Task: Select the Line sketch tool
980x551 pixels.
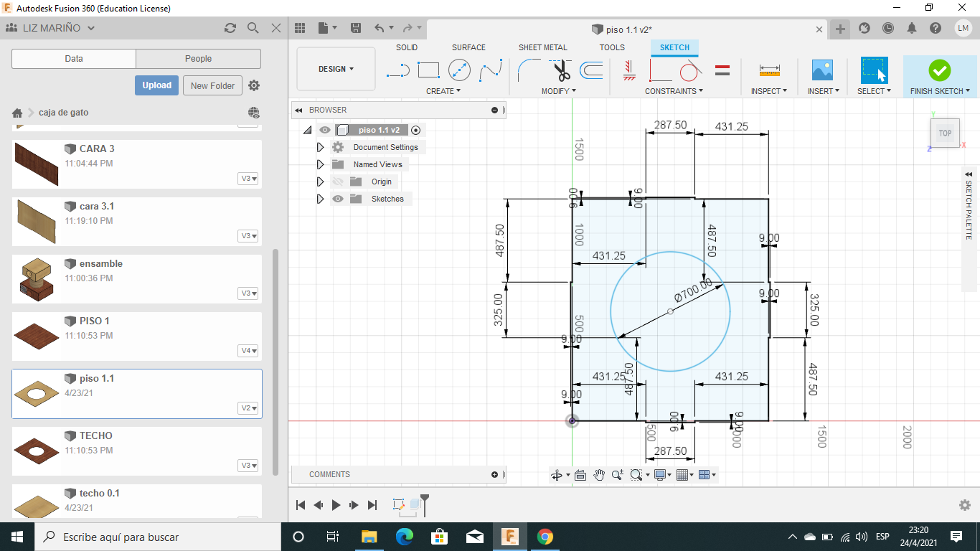Action: coord(397,70)
